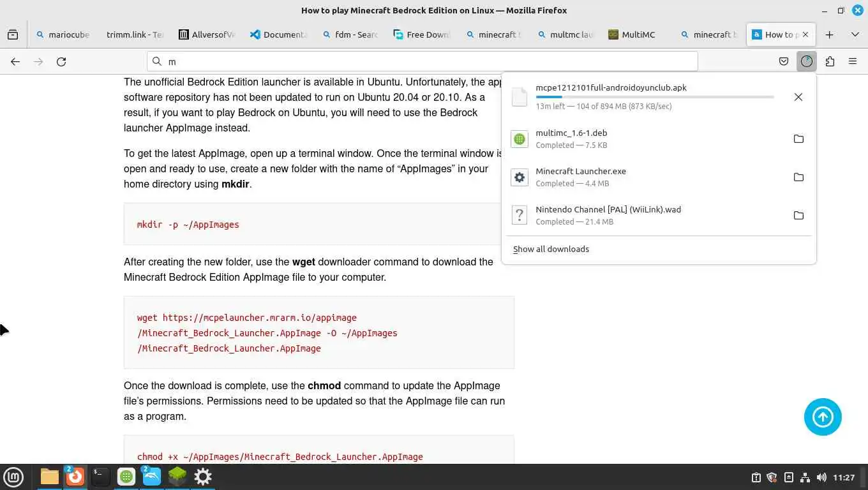This screenshot has width=868, height=490.
Task: Click the network tray icon
Action: pos(805,477)
